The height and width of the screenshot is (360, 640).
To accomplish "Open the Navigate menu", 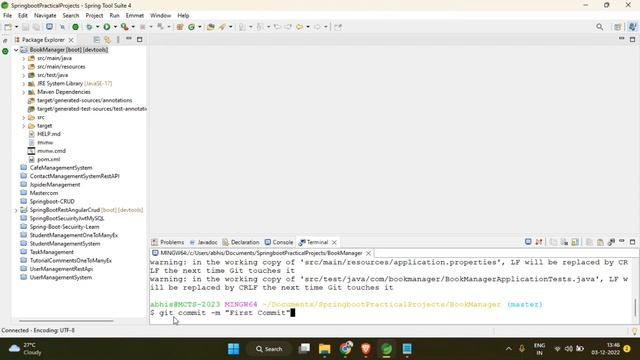I will click(45, 16).
